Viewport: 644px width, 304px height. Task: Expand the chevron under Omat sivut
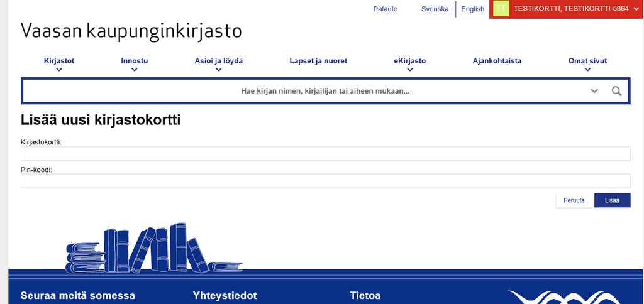click(x=587, y=69)
